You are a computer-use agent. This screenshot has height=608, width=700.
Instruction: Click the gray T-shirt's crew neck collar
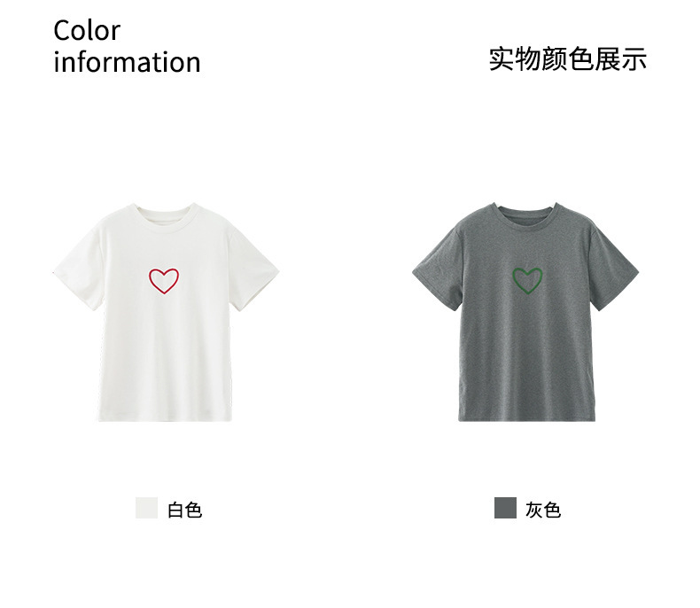tap(527, 214)
